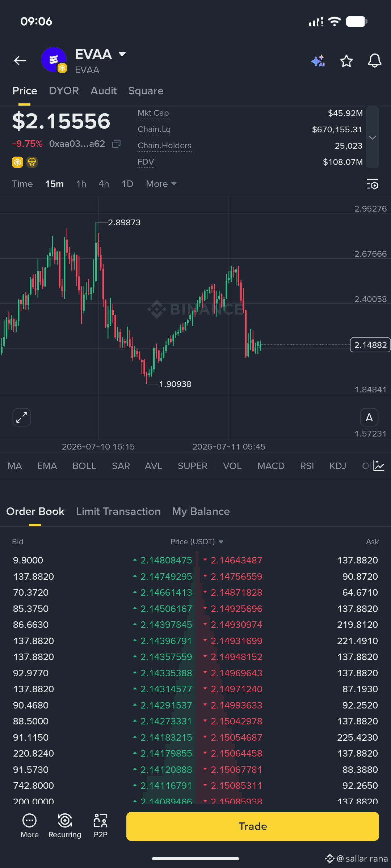
Task: Toggle VOL indicator
Action: point(232,466)
